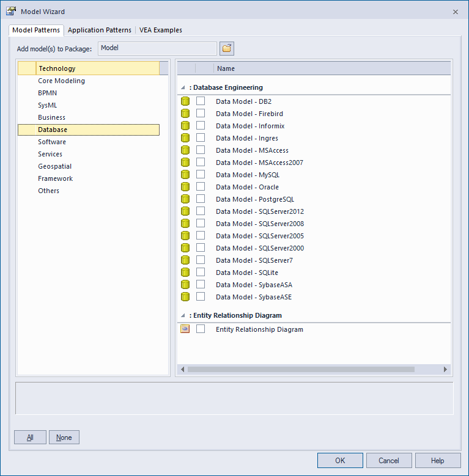Screen dimensions: 469x476
Task: Select the Data Model - SybaseASA row text
Action: tap(254, 285)
